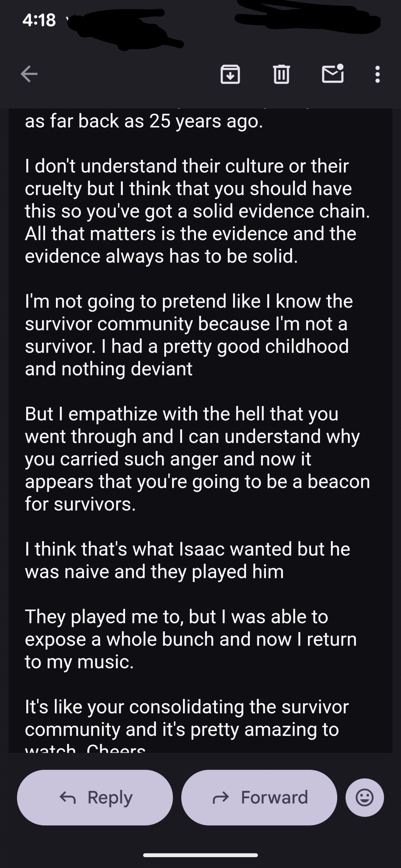Delete the email with the trash icon
The width and height of the screenshot is (401, 868).
(281, 74)
